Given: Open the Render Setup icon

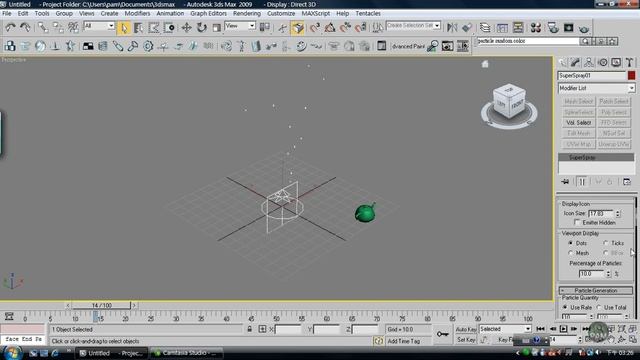Looking at the screenshot, I should click(x=553, y=28).
